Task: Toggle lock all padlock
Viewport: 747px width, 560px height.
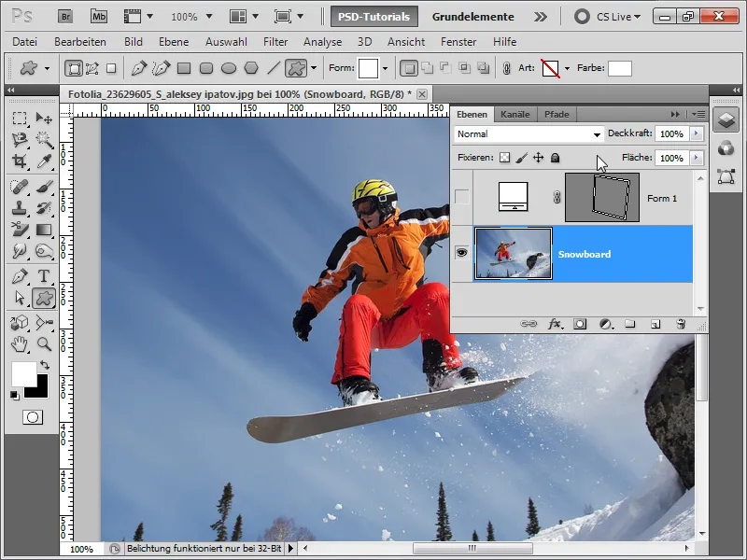Action: [555, 158]
